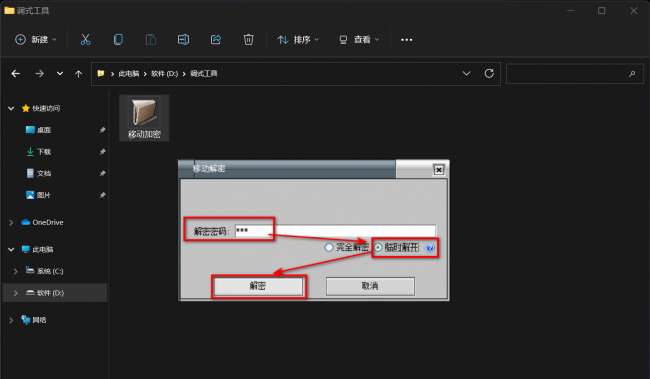
Task: Open 下载 in the sidebar
Action: 44,152
